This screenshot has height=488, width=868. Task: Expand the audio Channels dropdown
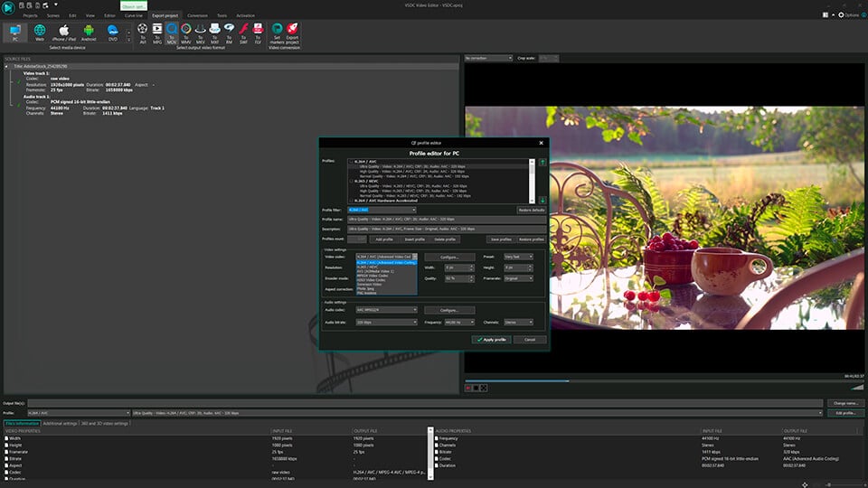coord(519,322)
